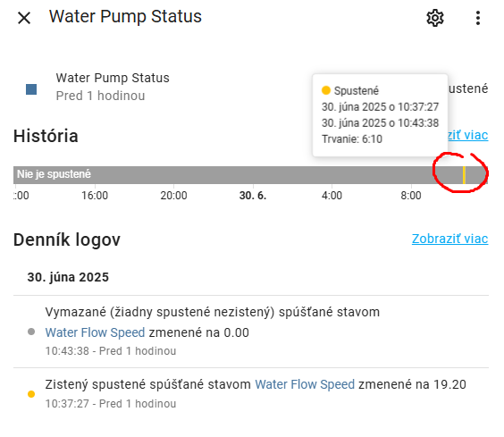Click the blue Water Pump Status state icon
The image size is (504, 437).
click(31, 89)
